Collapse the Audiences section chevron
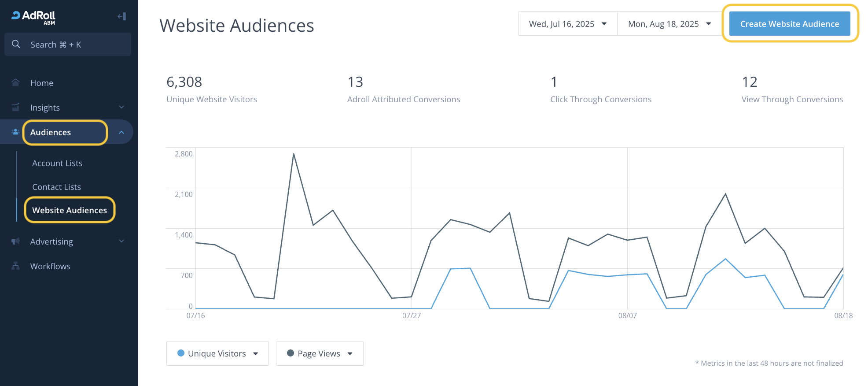Viewport: 868px width, 386px height. pyautogui.click(x=121, y=132)
